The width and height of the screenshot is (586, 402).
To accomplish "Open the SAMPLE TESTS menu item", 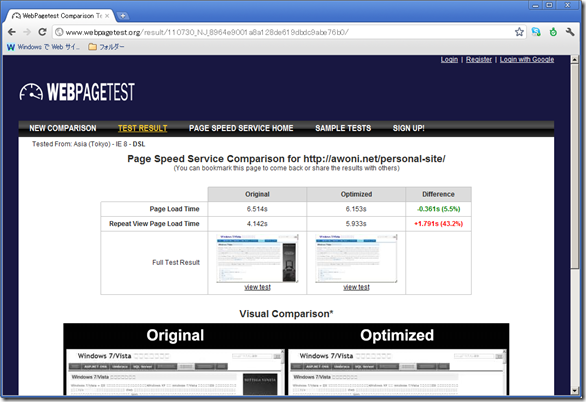I will click(343, 128).
